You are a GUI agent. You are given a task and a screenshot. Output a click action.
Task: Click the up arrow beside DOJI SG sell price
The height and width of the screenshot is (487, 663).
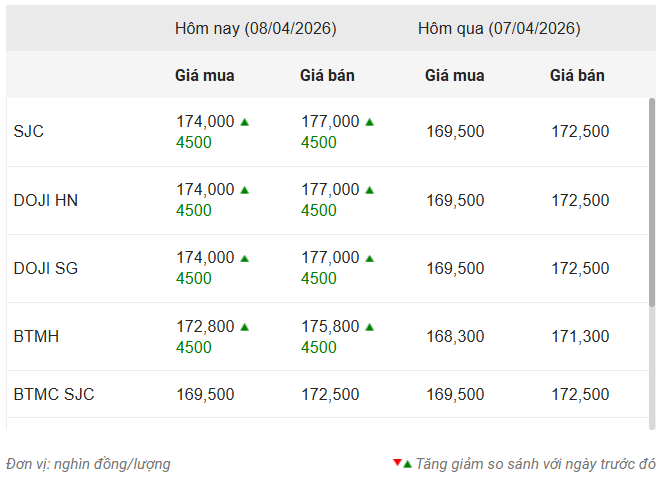(370, 258)
